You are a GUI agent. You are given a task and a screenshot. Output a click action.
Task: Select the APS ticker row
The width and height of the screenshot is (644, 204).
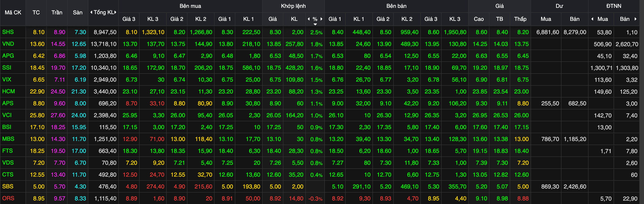click(8, 103)
